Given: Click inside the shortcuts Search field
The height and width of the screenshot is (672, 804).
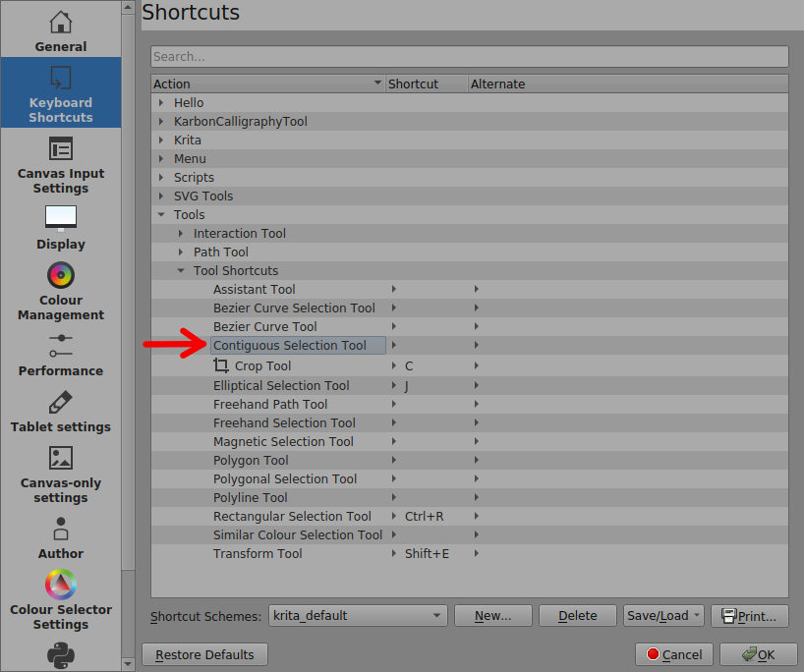Looking at the screenshot, I should (469, 56).
